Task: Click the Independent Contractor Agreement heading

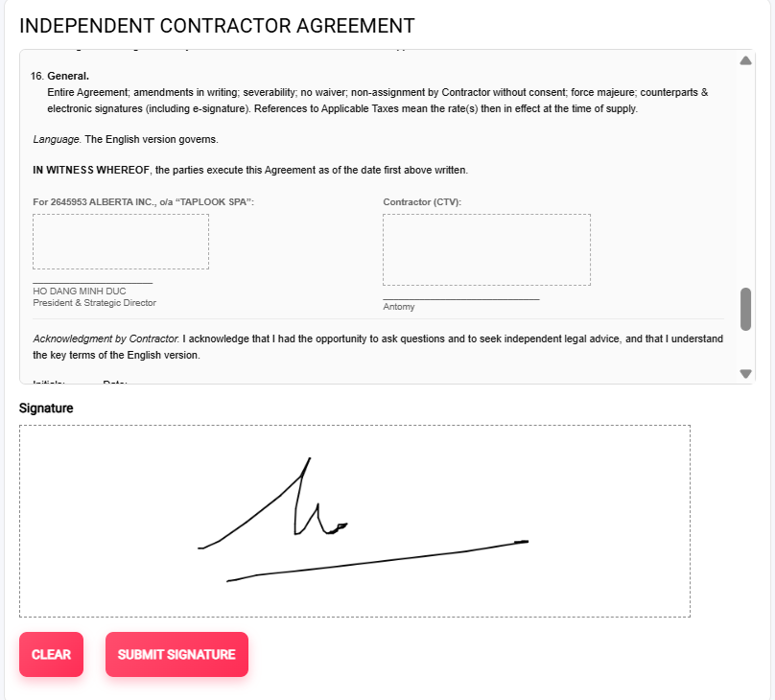Action: [217, 26]
